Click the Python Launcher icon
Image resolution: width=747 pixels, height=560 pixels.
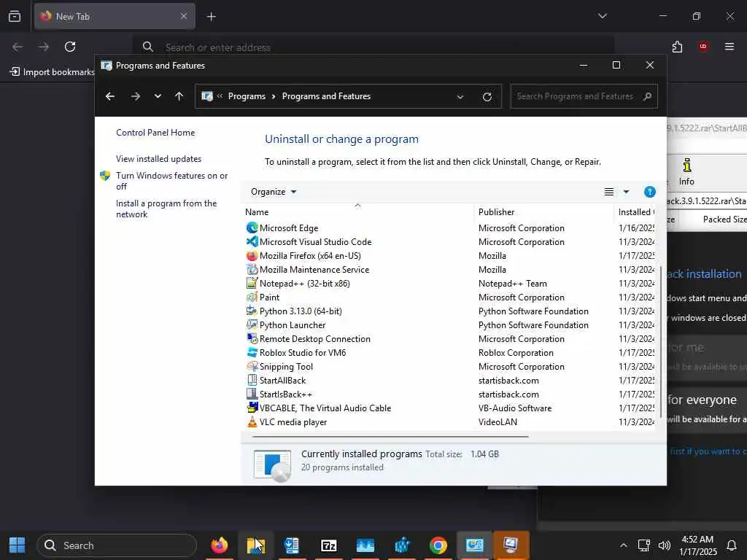click(x=252, y=324)
